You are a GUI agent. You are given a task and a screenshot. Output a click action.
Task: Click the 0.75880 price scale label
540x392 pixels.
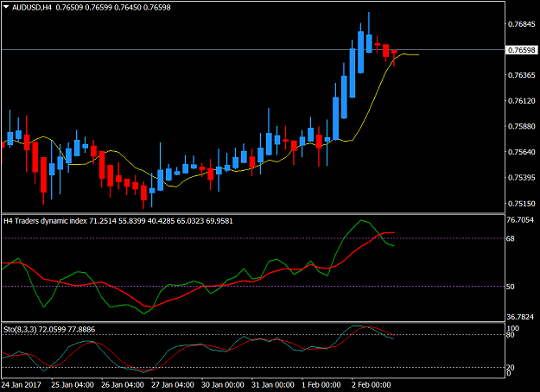tap(522, 126)
